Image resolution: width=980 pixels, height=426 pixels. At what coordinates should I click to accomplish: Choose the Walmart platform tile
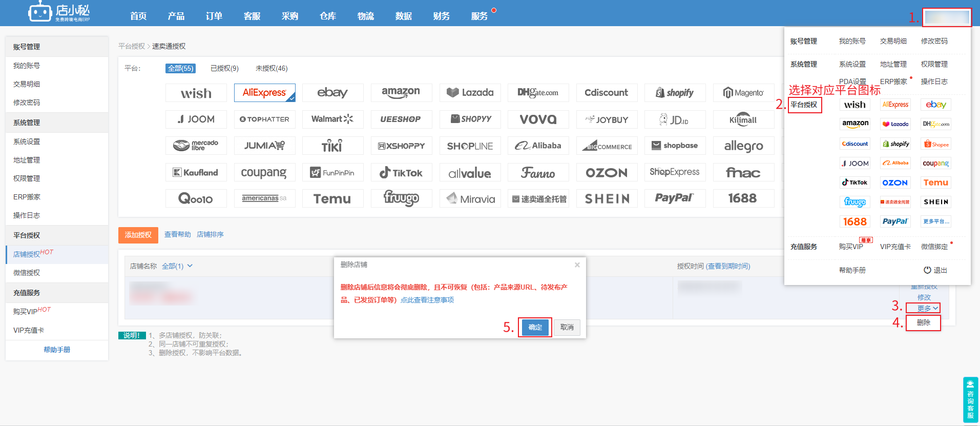(333, 119)
